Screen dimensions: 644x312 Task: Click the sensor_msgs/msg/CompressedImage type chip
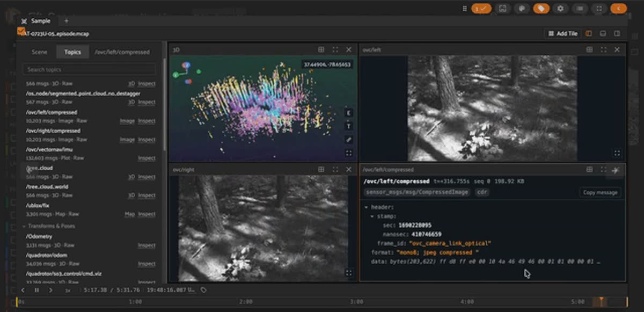[x=416, y=192]
